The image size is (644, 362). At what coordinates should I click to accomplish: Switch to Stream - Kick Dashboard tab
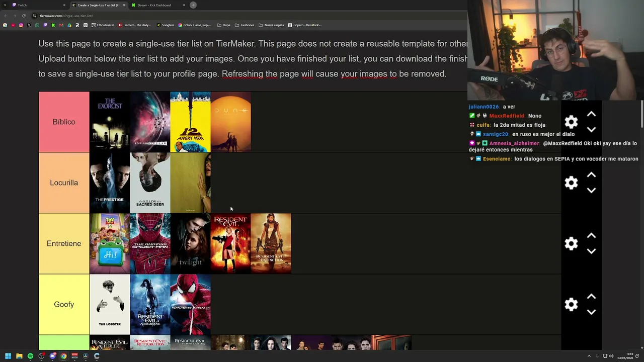coord(158,5)
